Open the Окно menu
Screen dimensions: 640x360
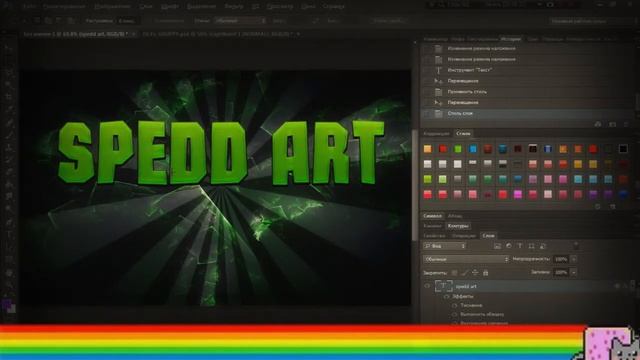click(309, 7)
